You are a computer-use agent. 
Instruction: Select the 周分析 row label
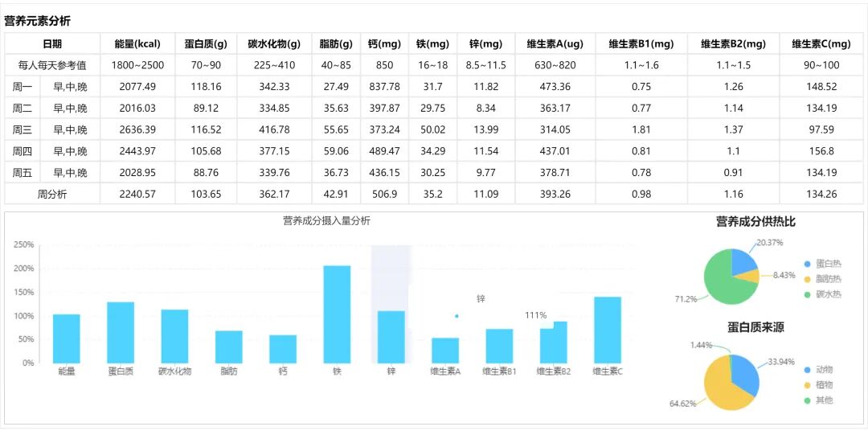click(x=52, y=195)
